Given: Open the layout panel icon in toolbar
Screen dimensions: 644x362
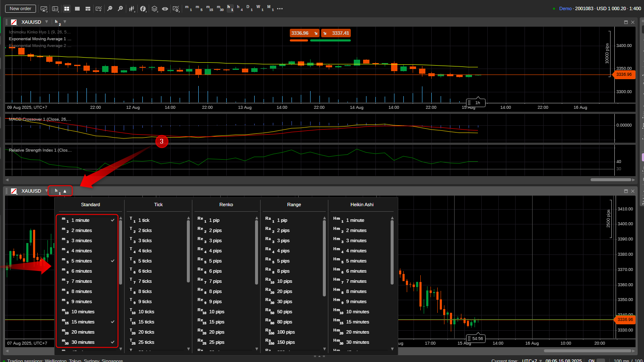Looking at the screenshot, I should [x=55, y=8].
